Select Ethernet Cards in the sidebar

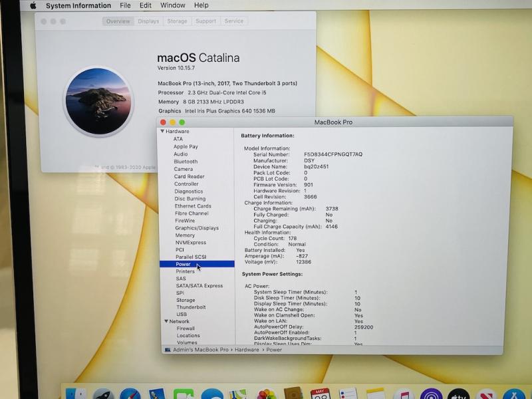click(x=193, y=206)
